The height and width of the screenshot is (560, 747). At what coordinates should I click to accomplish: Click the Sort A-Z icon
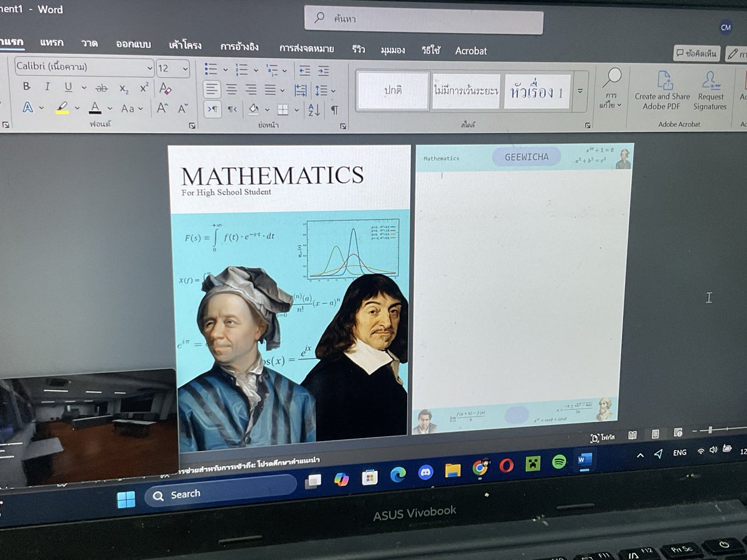[314, 111]
